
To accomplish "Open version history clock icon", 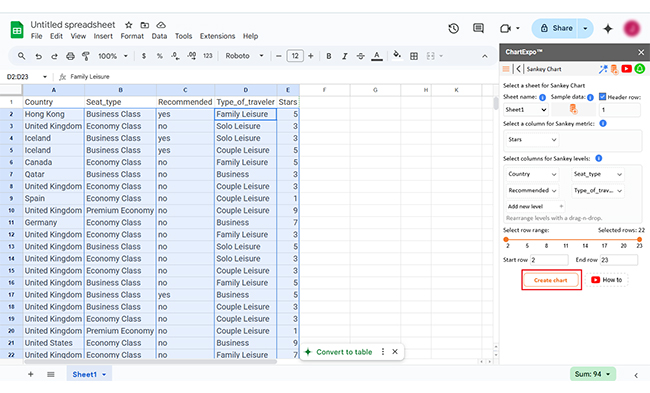I will pyautogui.click(x=454, y=28).
